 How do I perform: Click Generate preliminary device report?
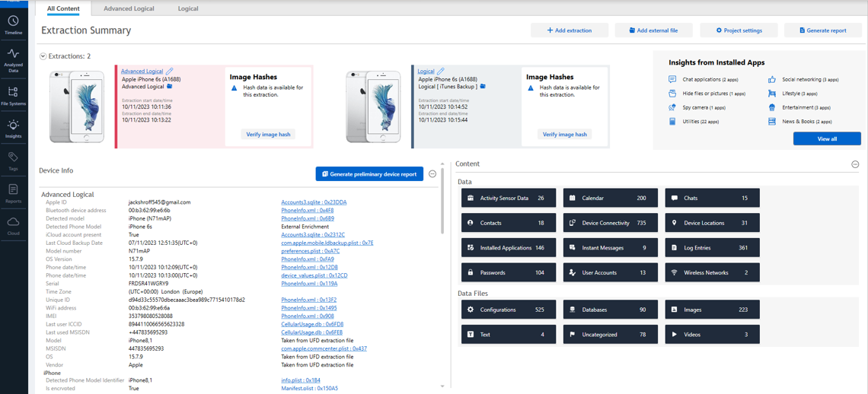click(x=370, y=173)
